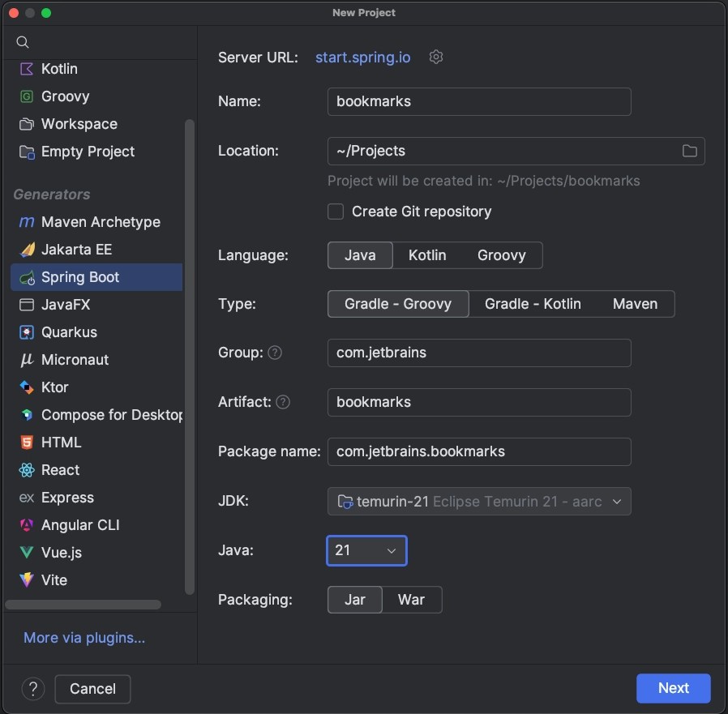Select Empty Project from the sidebar
728x714 pixels.
86,152
